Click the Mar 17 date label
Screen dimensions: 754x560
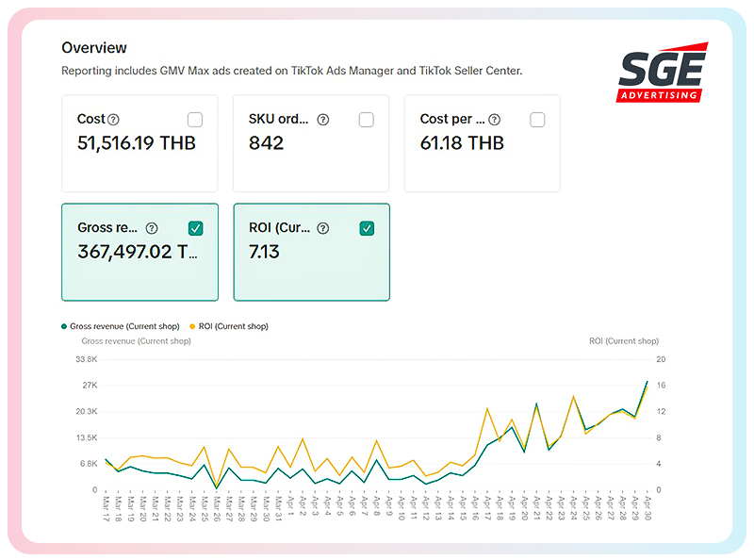pyautogui.click(x=107, y=509)
